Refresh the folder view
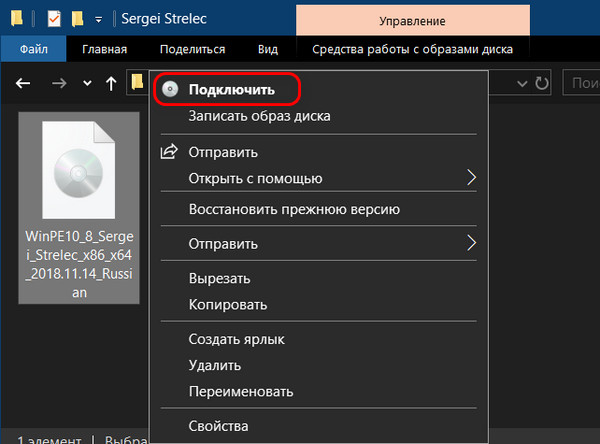600x444 pixels. [541, 83]
